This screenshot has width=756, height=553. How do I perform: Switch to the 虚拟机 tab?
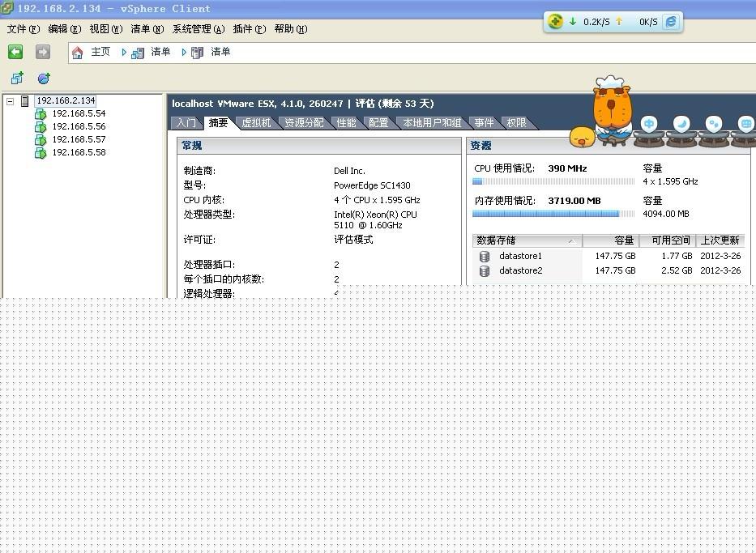[x=256, y=123]
